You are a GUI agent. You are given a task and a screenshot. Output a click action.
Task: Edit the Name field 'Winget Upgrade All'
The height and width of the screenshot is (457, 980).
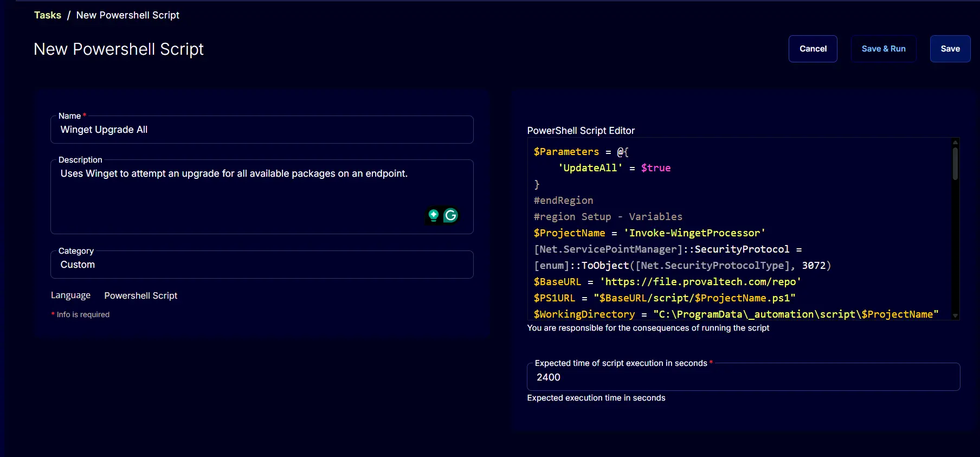(x=262, y=130)
